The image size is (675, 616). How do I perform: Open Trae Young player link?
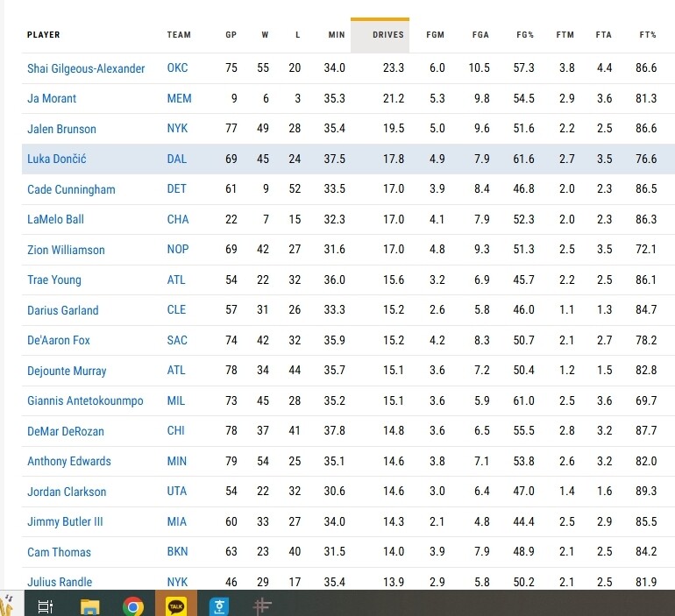tap(54, 280)
